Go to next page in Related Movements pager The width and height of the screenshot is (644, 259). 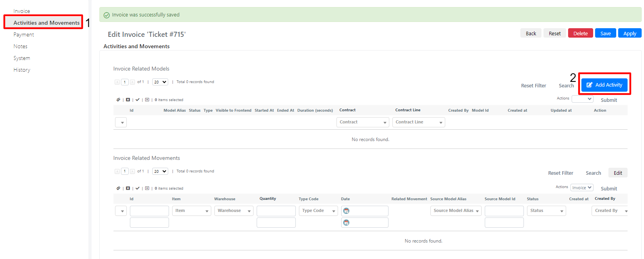click(132, 171)
